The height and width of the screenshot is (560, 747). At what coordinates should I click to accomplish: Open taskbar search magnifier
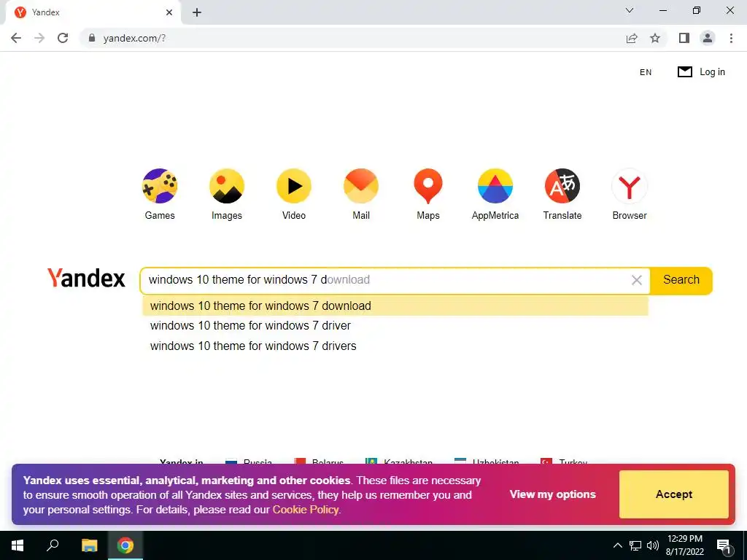(x=53, y=545)
